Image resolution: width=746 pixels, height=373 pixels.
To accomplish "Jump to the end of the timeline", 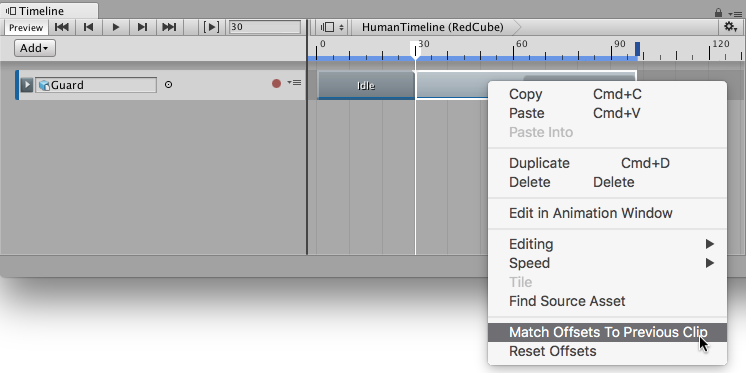I will coord(169,27).
